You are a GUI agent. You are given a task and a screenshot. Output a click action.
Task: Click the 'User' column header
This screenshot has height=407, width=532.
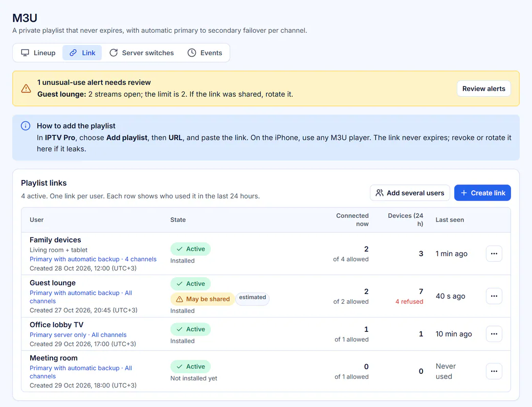[x=37, y=220]
